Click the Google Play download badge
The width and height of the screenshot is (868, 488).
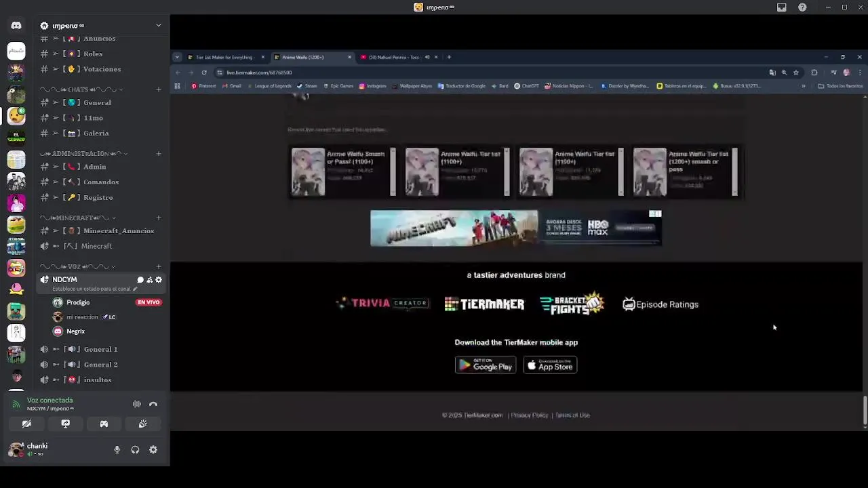pos(486,365)
